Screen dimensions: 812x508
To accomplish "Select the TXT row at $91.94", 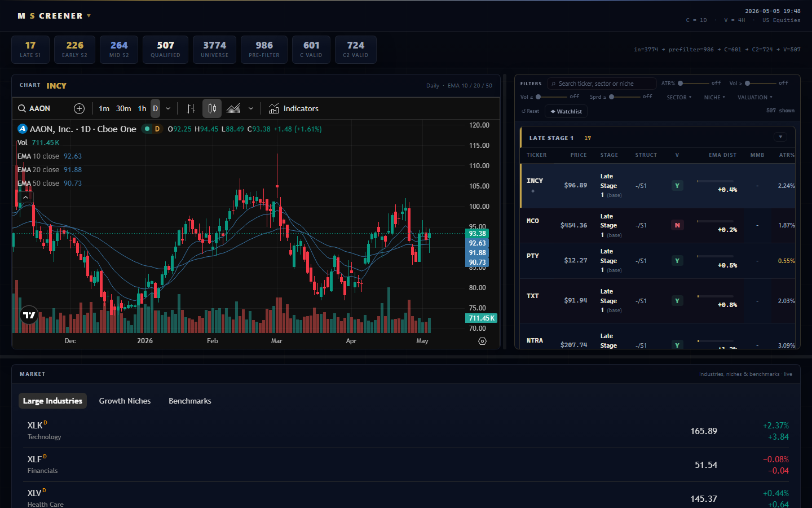I will (657, 301).
